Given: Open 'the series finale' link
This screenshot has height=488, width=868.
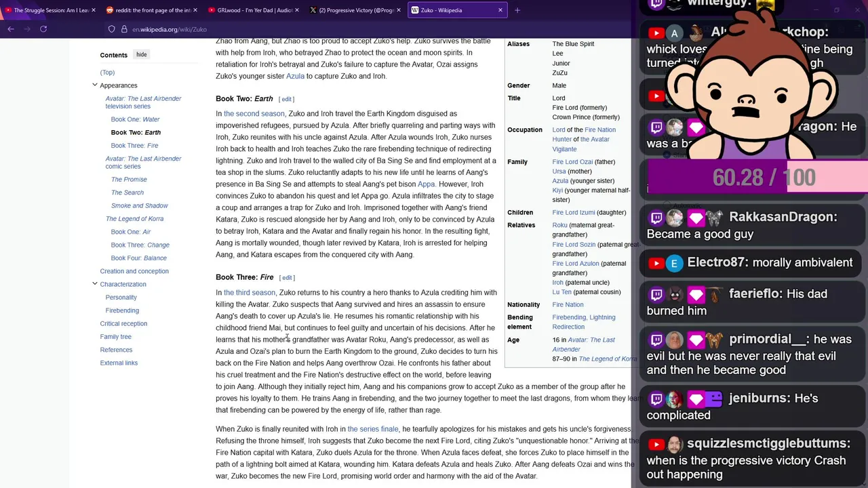Looking at the screenshot, I should [373, 429].
